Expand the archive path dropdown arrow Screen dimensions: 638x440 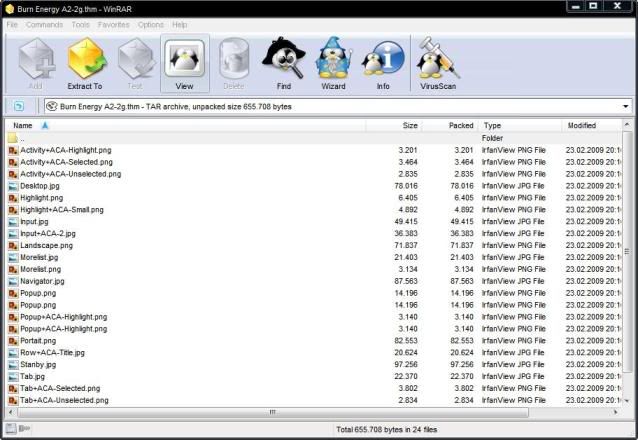pyautogui.click(x=625, y=107)
